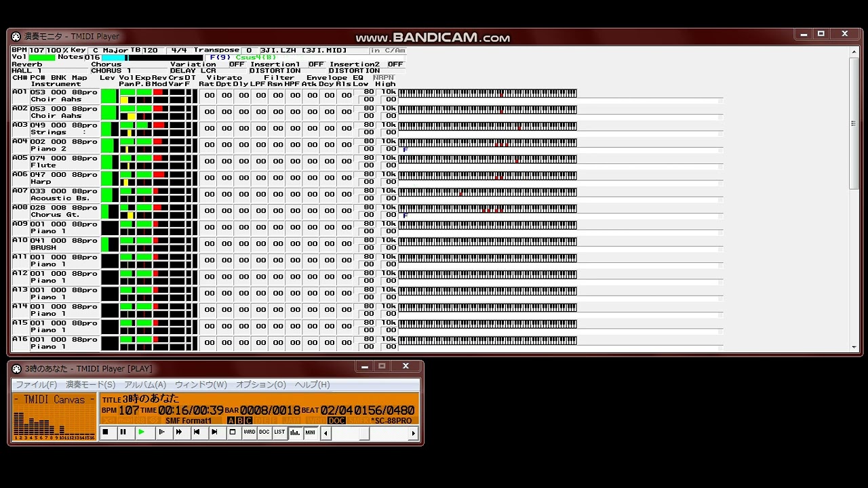Click the Transpose value field
This screenshot has height=488, width=868.
(249, 50)
